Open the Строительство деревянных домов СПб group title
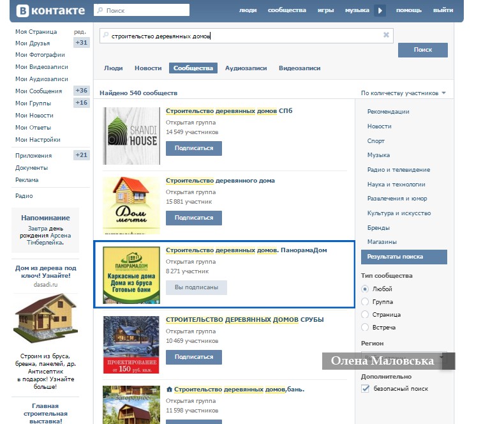This screenshot has width=504, height=424. [229, 110]
